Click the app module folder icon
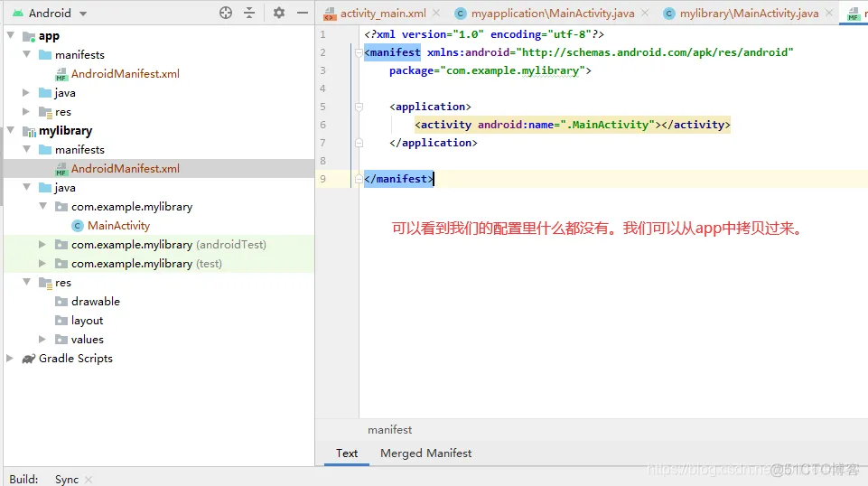This screenshot has width=868, height=486. pyautogui.click(x=29, y=36)
